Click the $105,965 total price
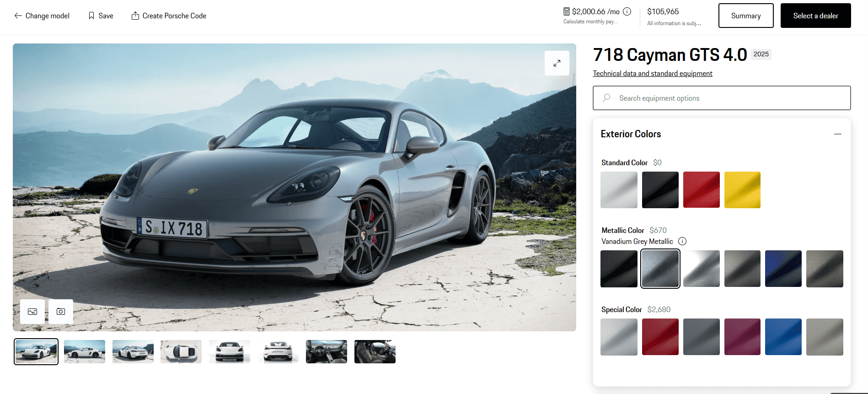Screen dimensions: 868x394 pos(663,11)
